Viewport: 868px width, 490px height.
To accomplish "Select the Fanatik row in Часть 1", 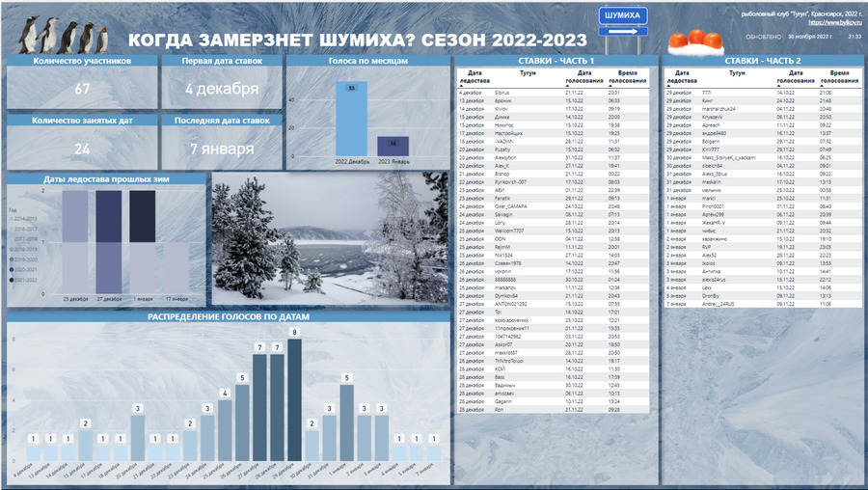I will click(x=553, y=198).
